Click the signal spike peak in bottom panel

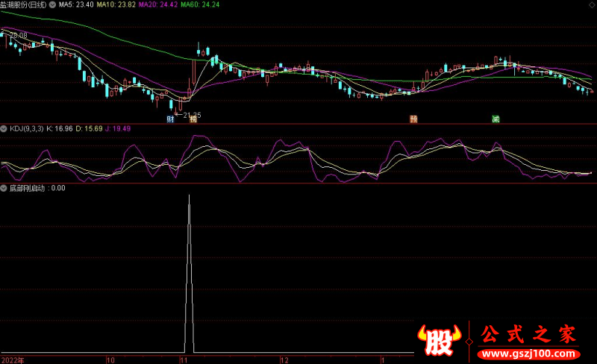[188, 196]
